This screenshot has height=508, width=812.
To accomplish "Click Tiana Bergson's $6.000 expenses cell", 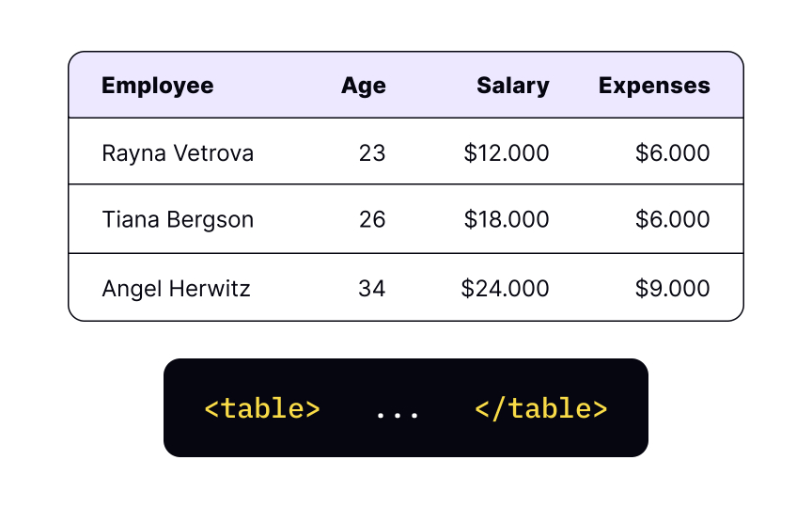I will (x=672, y=220).
